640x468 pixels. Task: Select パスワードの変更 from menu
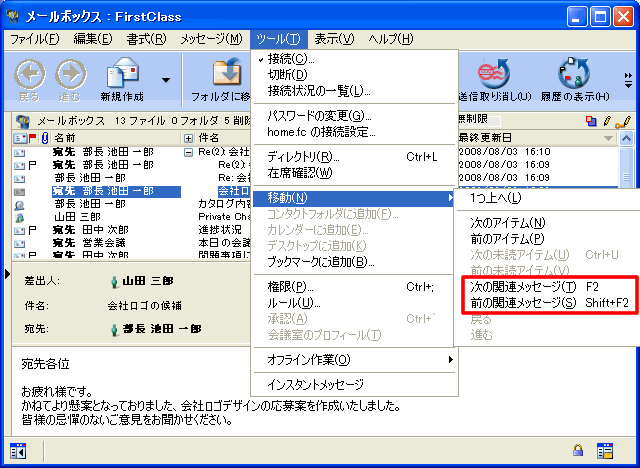click(x=319, y=116)
